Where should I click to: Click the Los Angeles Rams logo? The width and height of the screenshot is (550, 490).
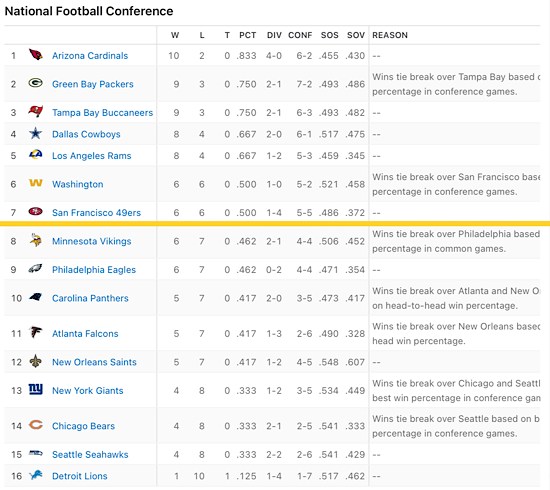(35, 155)
